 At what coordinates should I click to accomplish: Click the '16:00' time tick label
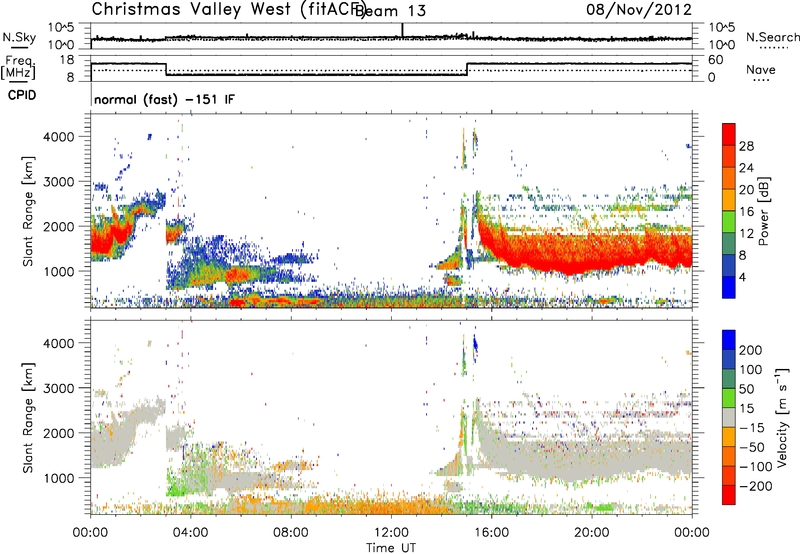click(x=491, y=533)
